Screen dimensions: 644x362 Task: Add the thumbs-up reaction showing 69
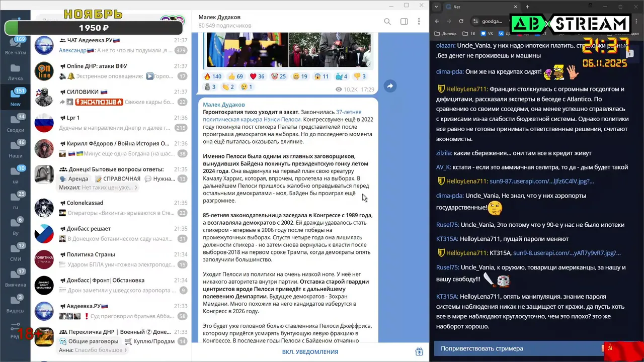point(235,76)
